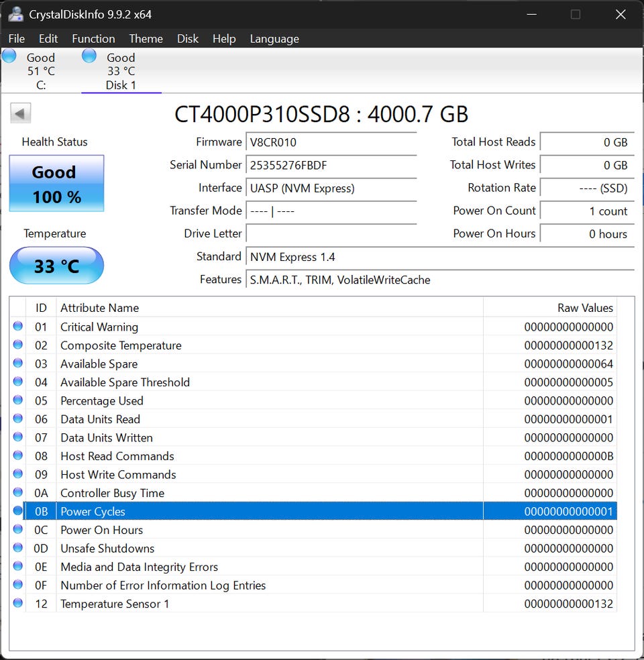Viewport: 644px width, 660px height.
Task: Open the Theme menu
Action: [146, 39]
